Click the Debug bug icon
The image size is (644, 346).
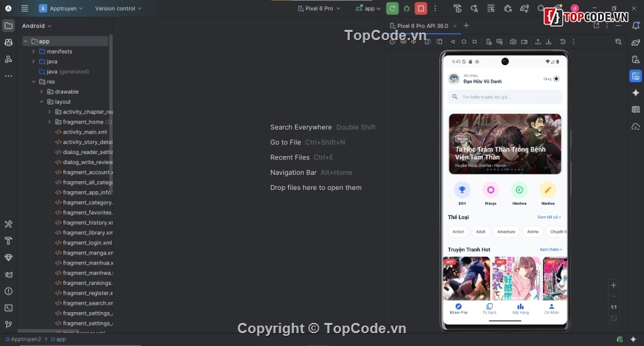pyautogui.click(x=407, y=8)
